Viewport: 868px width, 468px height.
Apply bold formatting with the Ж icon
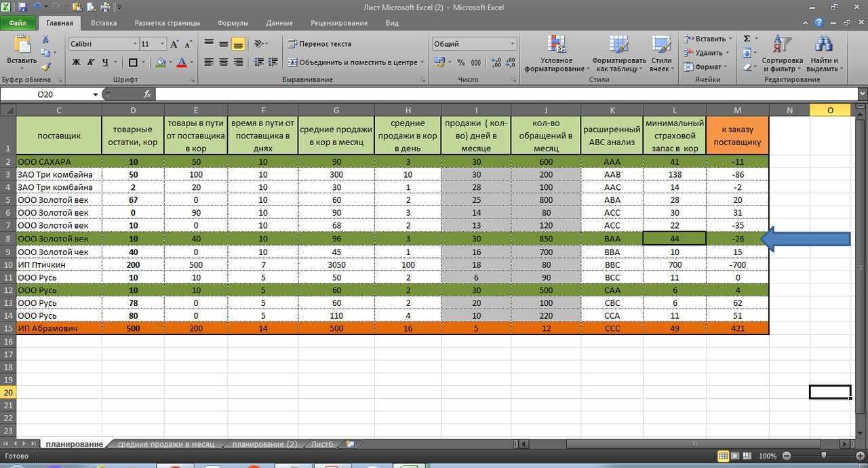(76, 62)
